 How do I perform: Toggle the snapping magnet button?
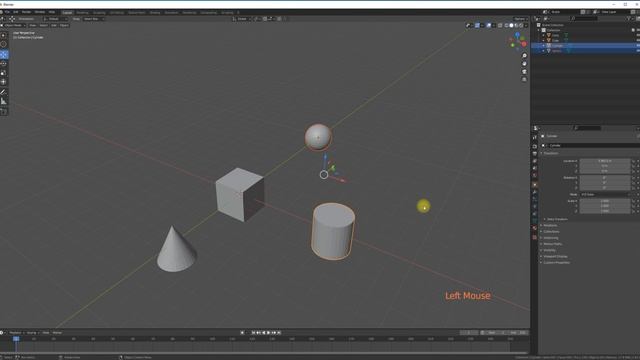pyautogui.click(x=264, y=19)
